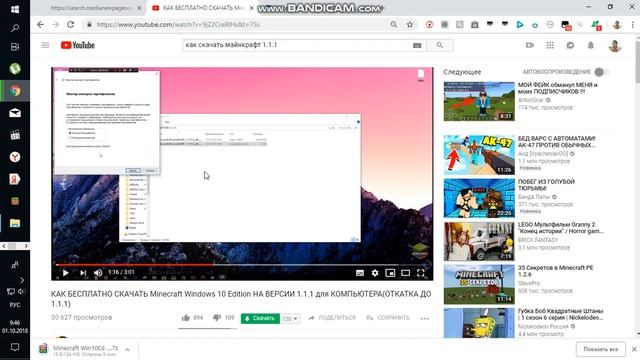Open 35 Секретов в Minecraft PE thumbnail

pyautogui.click(x=479, y=284)
